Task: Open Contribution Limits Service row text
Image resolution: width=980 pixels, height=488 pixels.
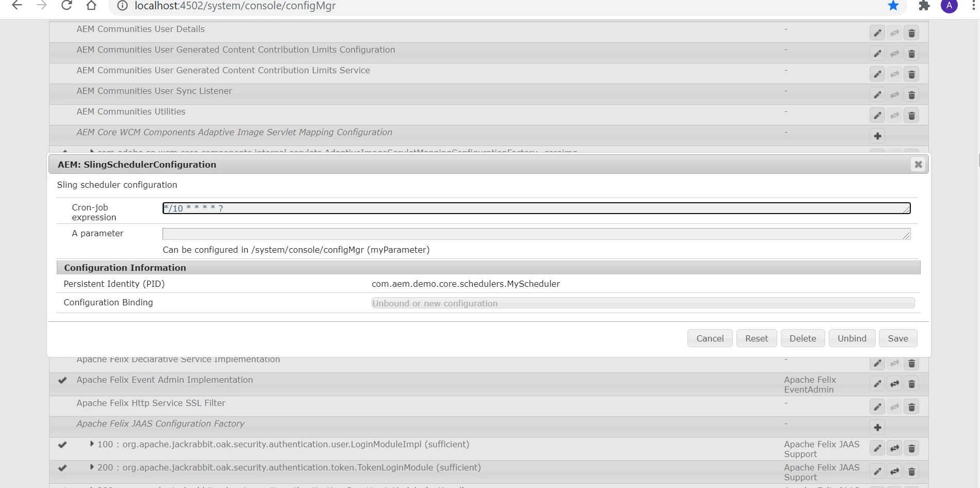Action: [223, 70]
